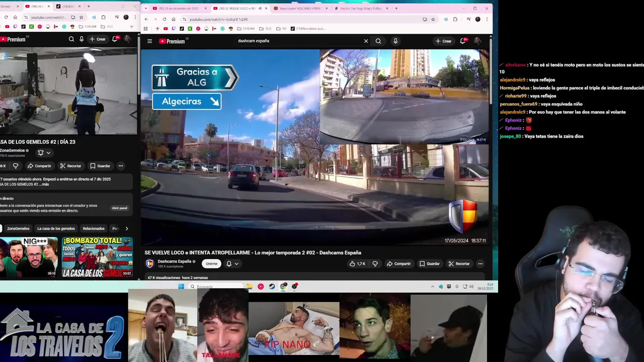Mute the SE VUELVE LOCO tab audio
Screen dimensions: 644x362
[260, 8]
